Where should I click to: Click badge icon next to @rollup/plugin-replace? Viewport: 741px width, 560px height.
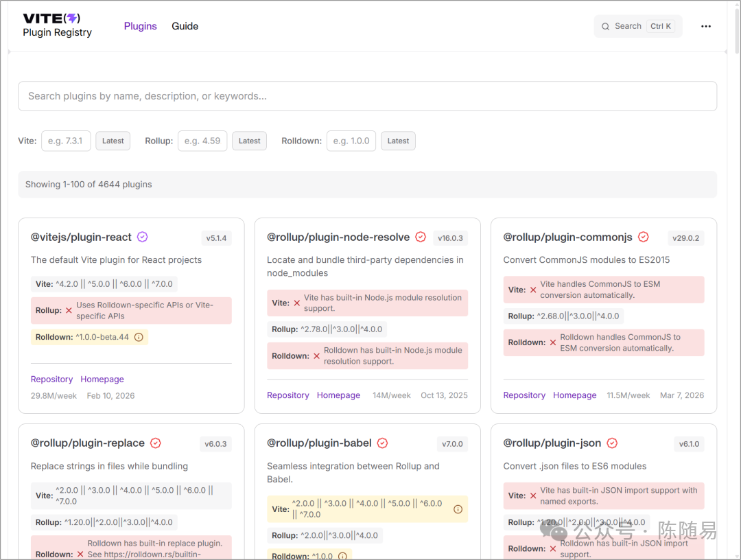coord(156,443)
